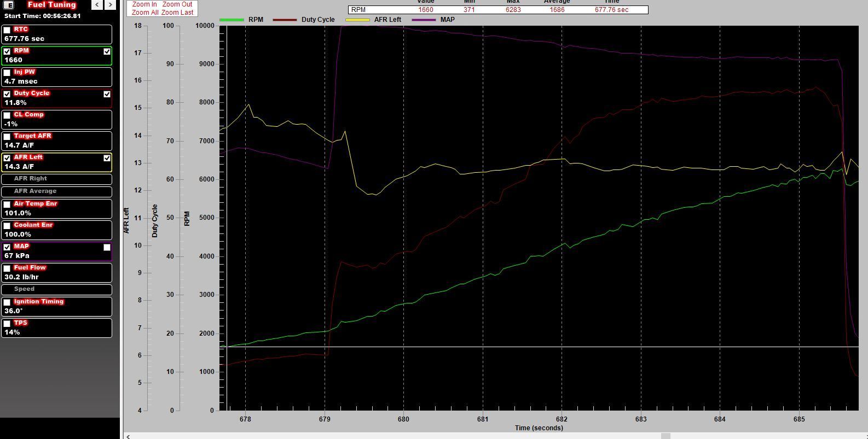Go to previous panel with left arrow
Viewport: 868px width, 439px height.
(97, 5)
